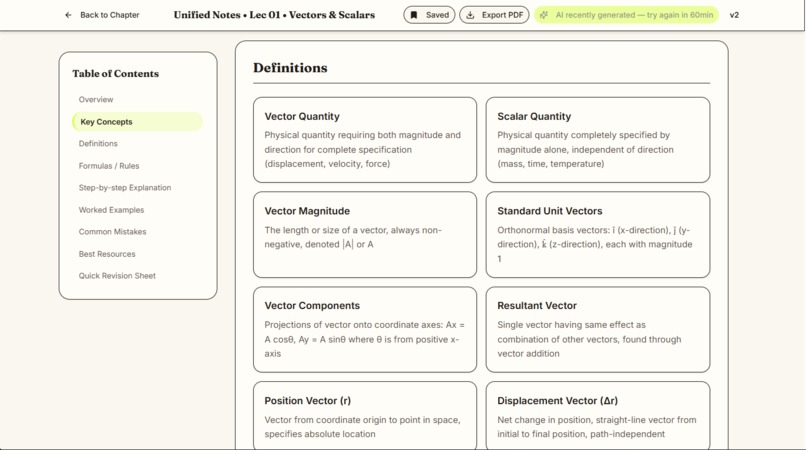Click the v2 version label

tap(734, 15)
